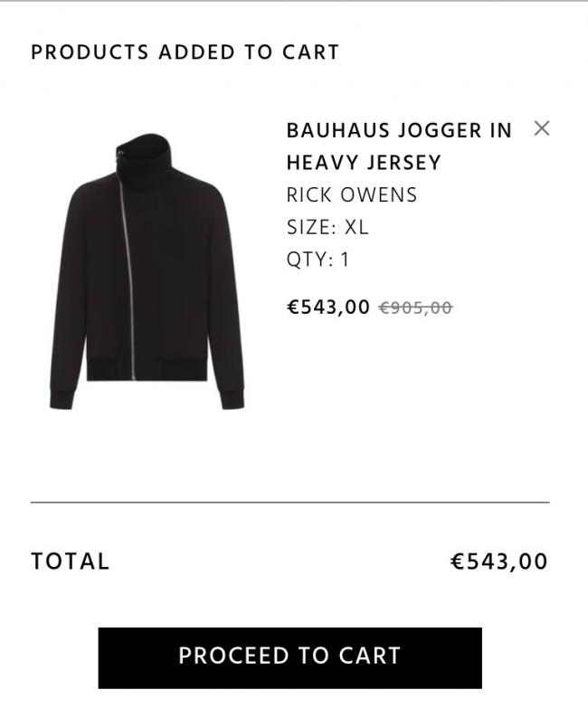Click the jacket's high collar in photo
This screenshot has height=718, width=588.
tap(145, 156)
